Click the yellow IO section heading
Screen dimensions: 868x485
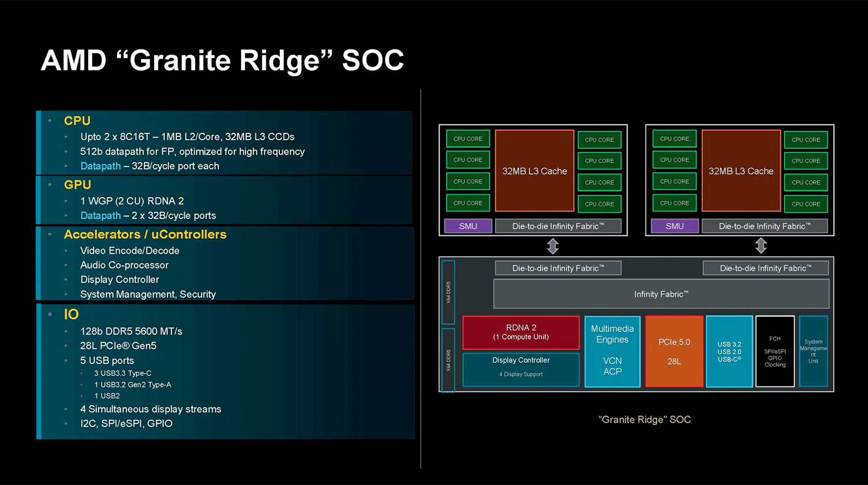point(71,314)
